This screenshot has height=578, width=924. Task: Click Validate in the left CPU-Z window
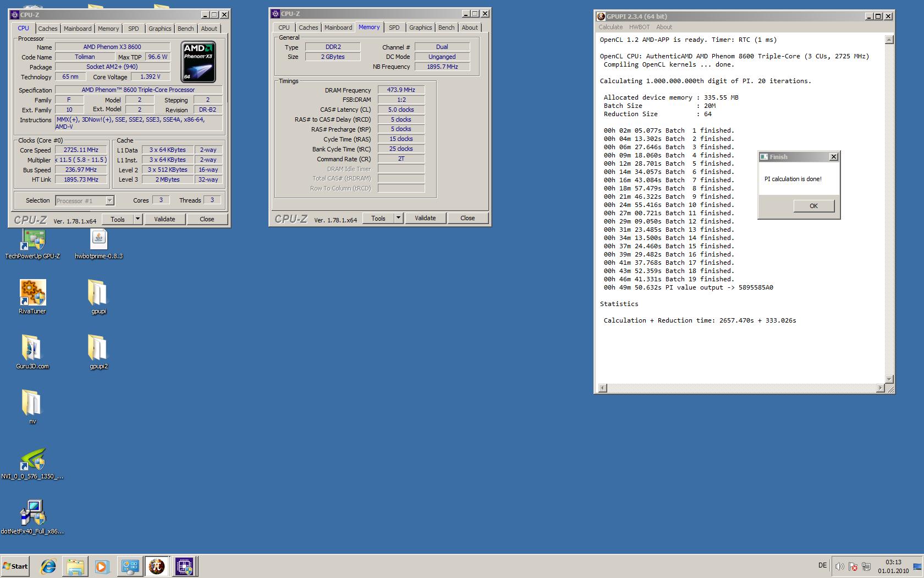tap(164, 219)
